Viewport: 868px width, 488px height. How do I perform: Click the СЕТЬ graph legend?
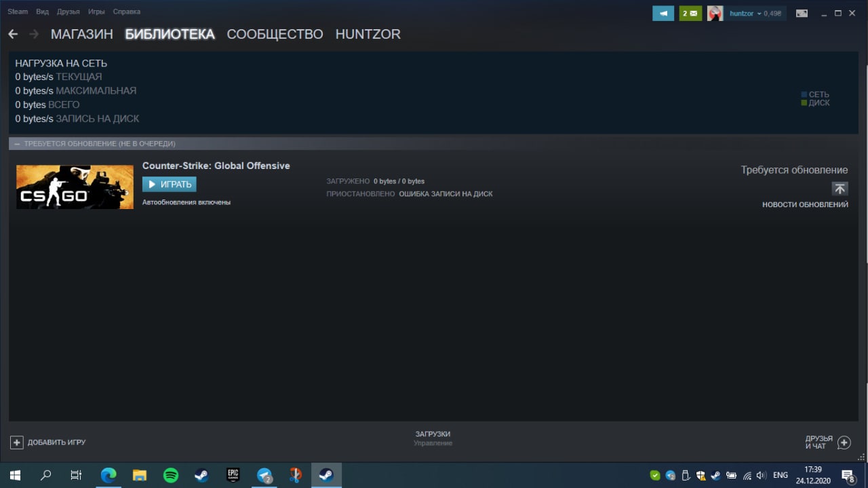point(815,95)
